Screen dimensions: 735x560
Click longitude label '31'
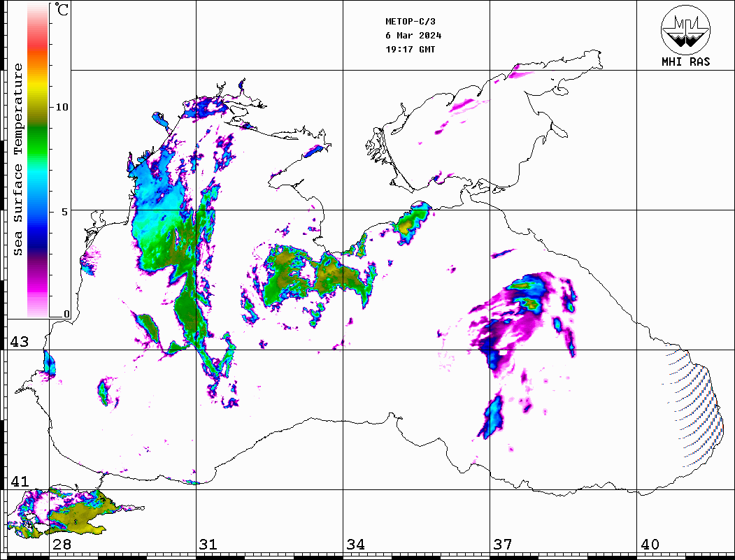pyautogui.click(x=208, y=544)
